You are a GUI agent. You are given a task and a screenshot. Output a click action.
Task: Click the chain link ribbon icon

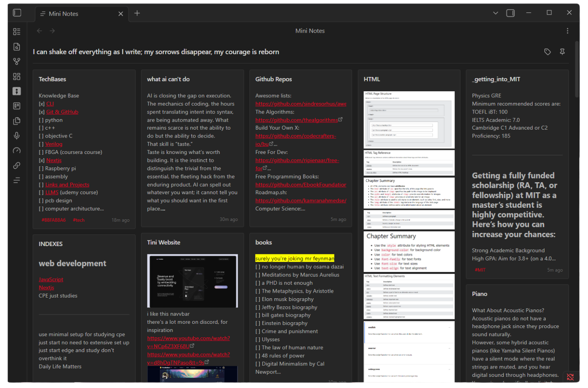point(17,165)
